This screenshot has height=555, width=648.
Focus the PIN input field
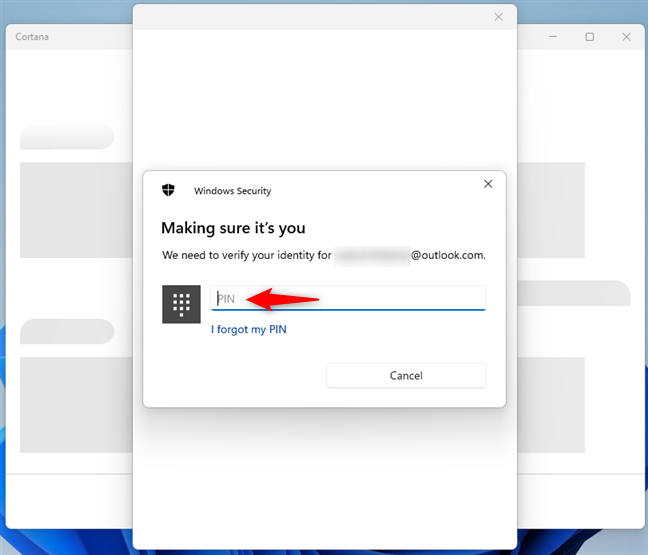pyautogui.click(x=348, y=298)
